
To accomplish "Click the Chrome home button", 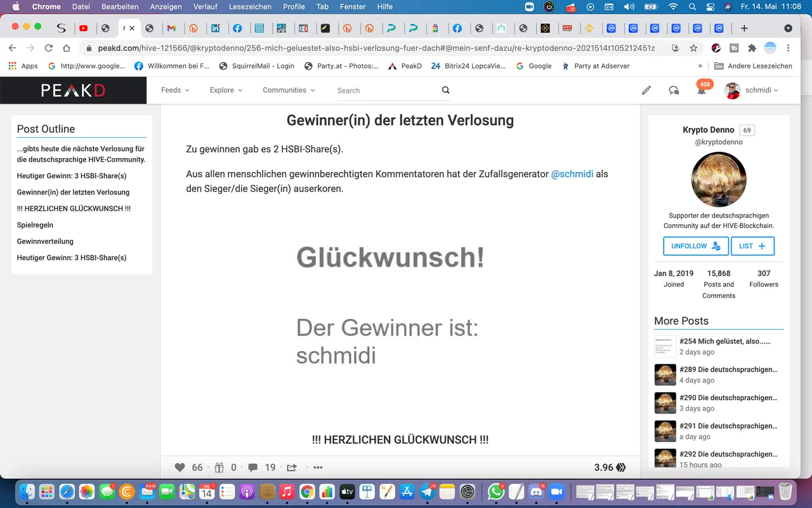I will click(x=67, y=48).
